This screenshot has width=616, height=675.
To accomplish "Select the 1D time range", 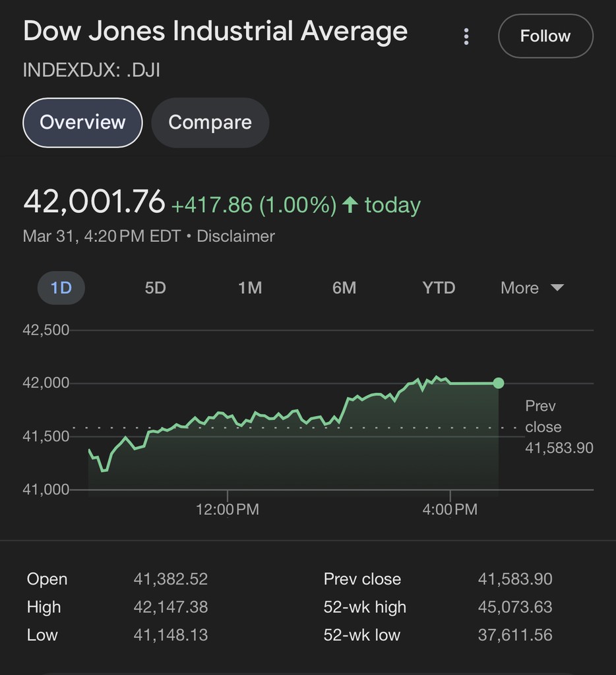I will (61, 288).
